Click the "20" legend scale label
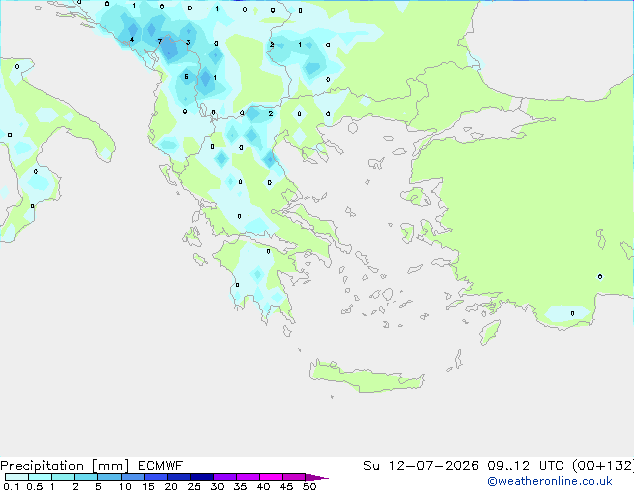The width and height of the screenshot is (634, 490). pyautogui.click(x=171, y=486)
